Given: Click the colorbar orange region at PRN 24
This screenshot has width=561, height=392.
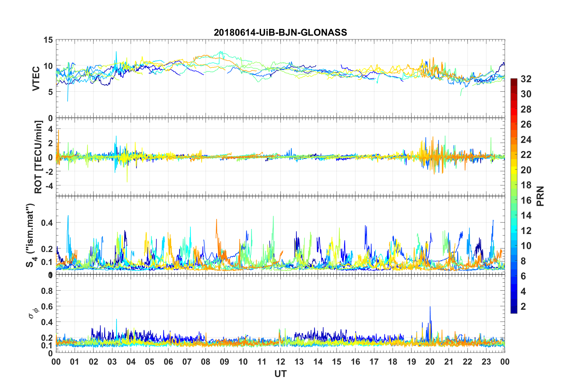Looking at the screenshot, I should pos(514,140).
